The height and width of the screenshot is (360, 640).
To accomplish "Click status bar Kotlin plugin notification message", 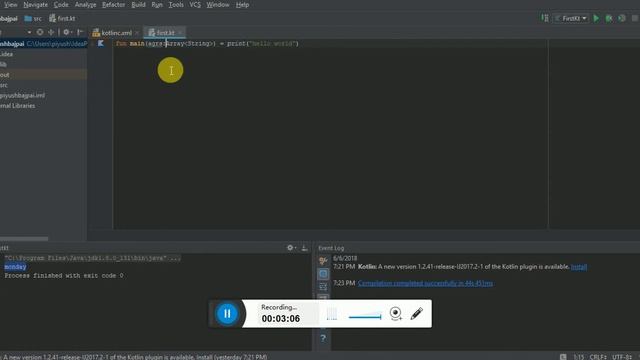I will (x=135, y=356).
